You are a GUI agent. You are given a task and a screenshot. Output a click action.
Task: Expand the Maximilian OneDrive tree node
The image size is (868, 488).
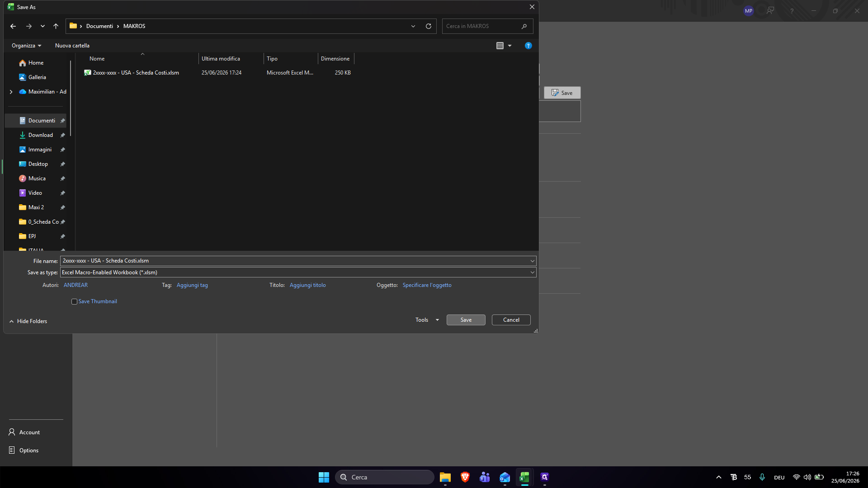(11, 92)
